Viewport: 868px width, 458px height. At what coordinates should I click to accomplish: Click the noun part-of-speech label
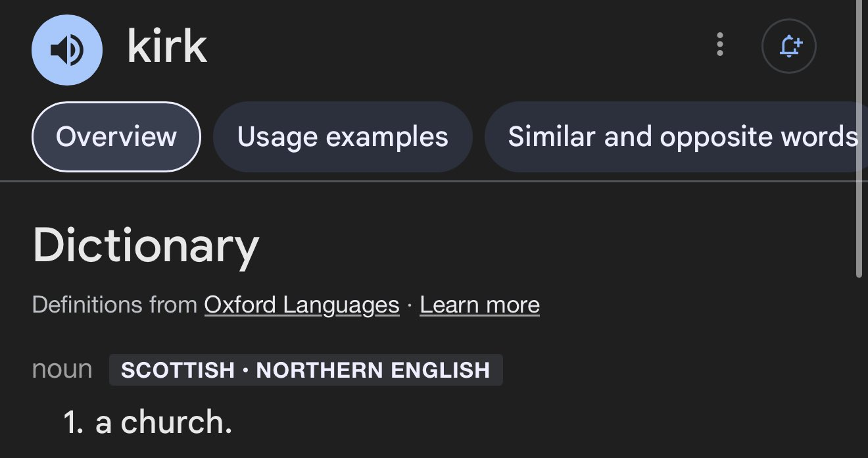tap(62, 369)
